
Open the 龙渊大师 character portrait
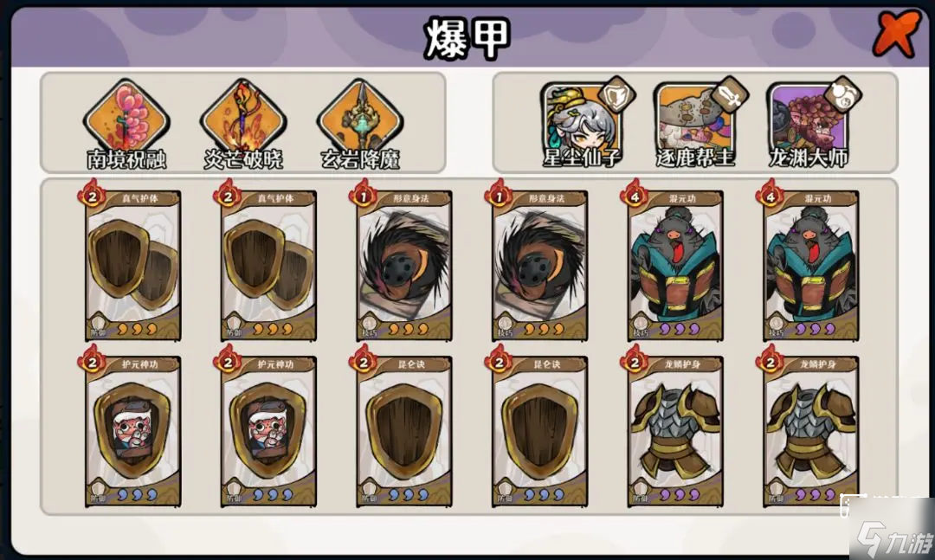(x=807, y=124)
